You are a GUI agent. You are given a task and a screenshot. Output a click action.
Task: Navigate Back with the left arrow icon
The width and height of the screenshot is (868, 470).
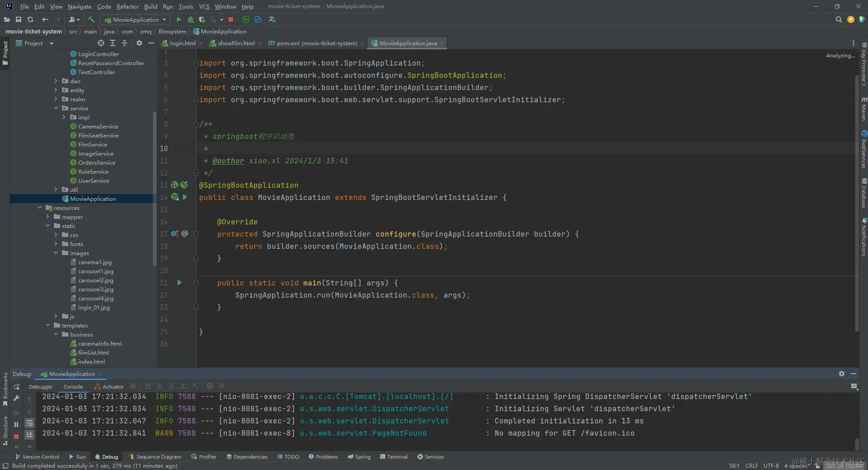(x=45, y=19)
